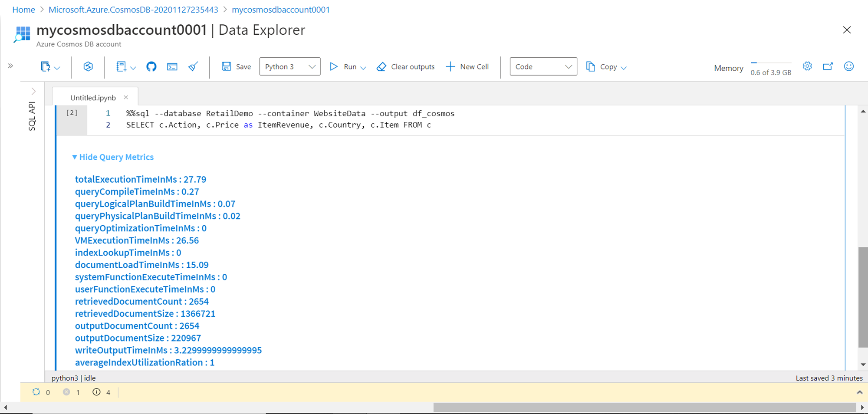Click the open in new window icon
The height and width of the screenshot is (414, 868).
[x=828, y=66]
